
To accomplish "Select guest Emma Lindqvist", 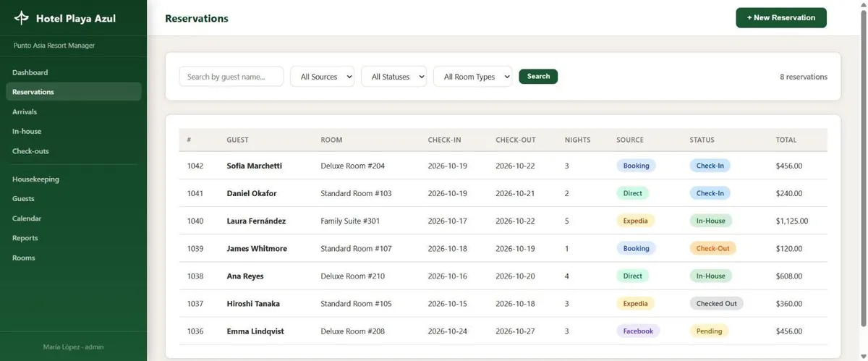I will (x=254, y=331).
